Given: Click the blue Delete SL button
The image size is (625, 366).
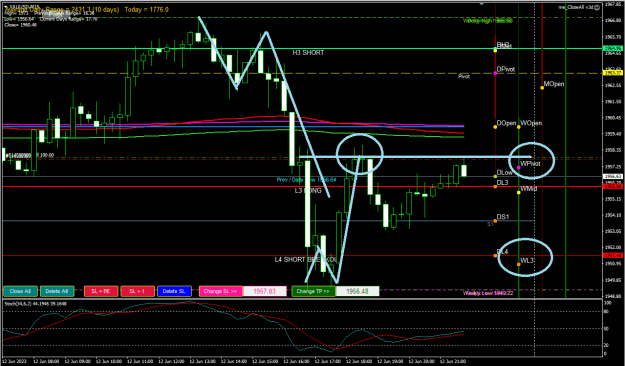Looking at the screenshot, I should 174,291.
